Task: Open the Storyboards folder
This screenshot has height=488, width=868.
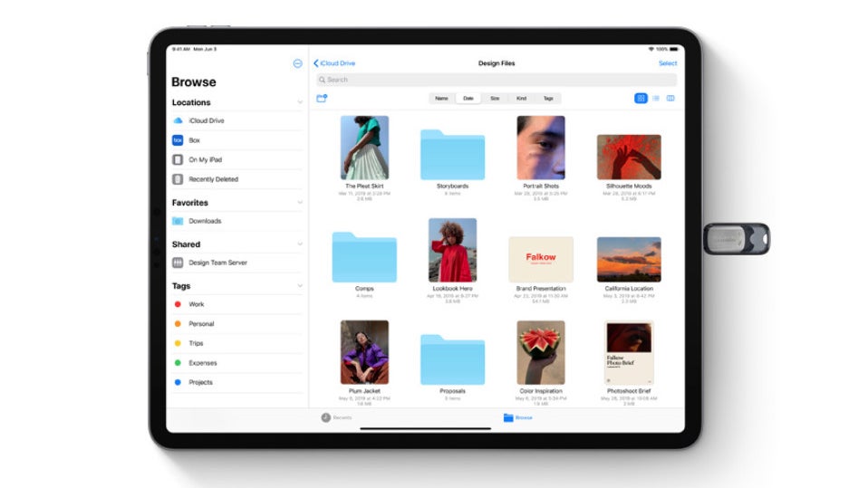Action: click(452, 154)
